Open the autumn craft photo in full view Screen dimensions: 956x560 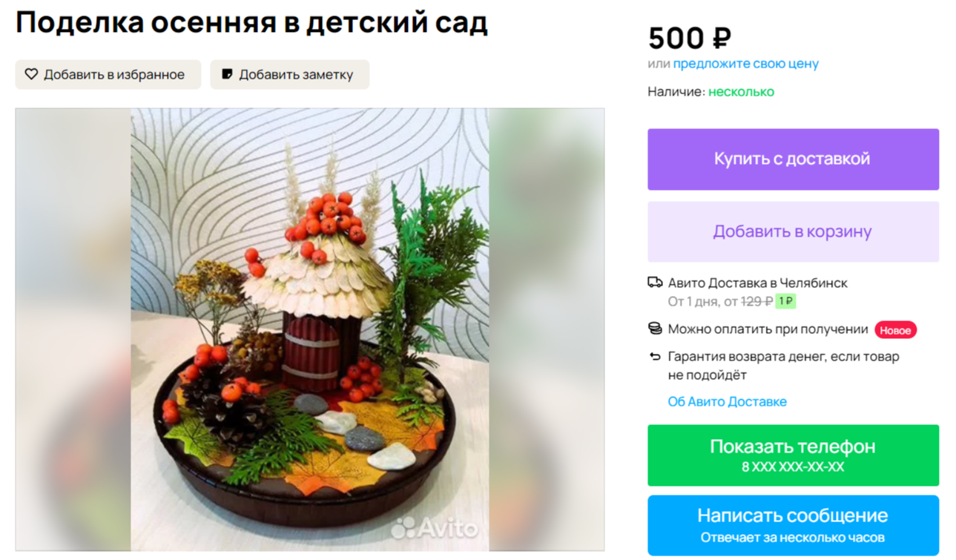310,329
